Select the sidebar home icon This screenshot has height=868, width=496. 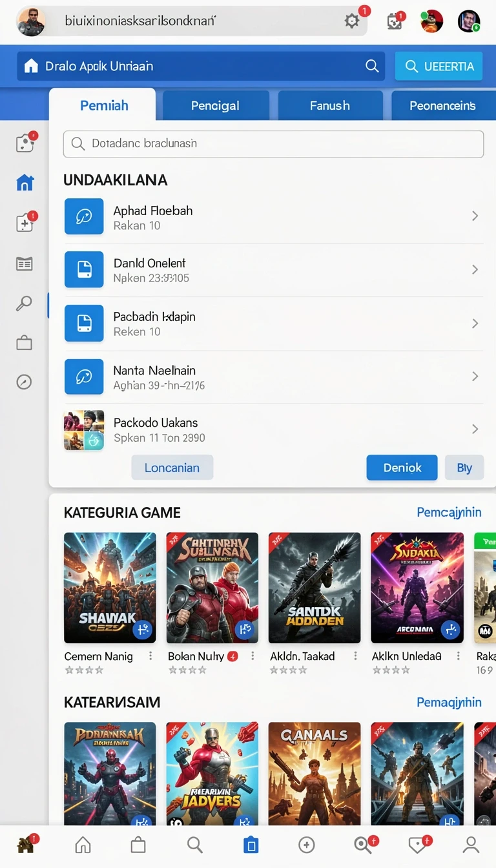(x=25, y=183)
